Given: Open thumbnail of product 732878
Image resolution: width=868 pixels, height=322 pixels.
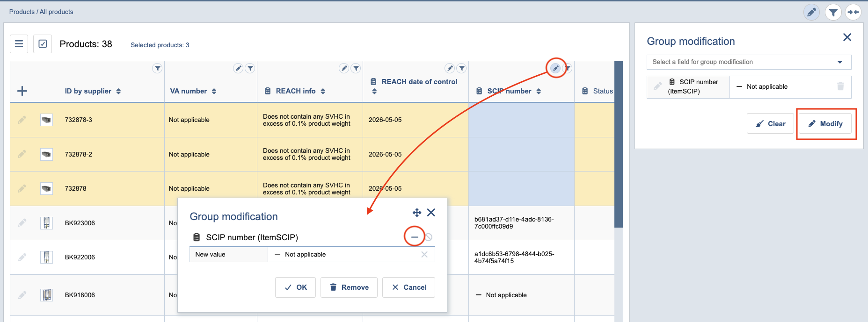Looking at the screenshot, I should (46, 188).
